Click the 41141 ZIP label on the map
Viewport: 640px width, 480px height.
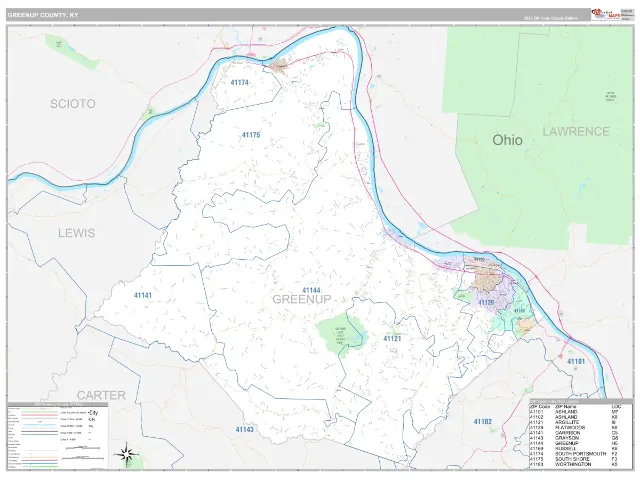[x=143, y=295]
